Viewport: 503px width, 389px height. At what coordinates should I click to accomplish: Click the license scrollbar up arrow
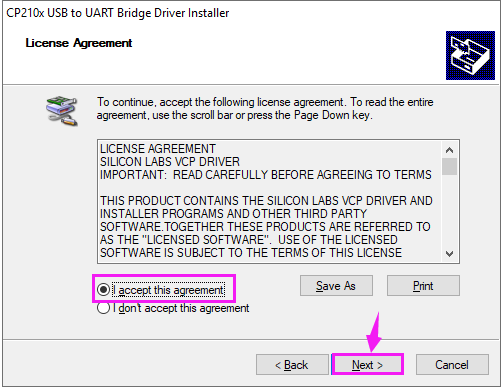pos(449,150)
